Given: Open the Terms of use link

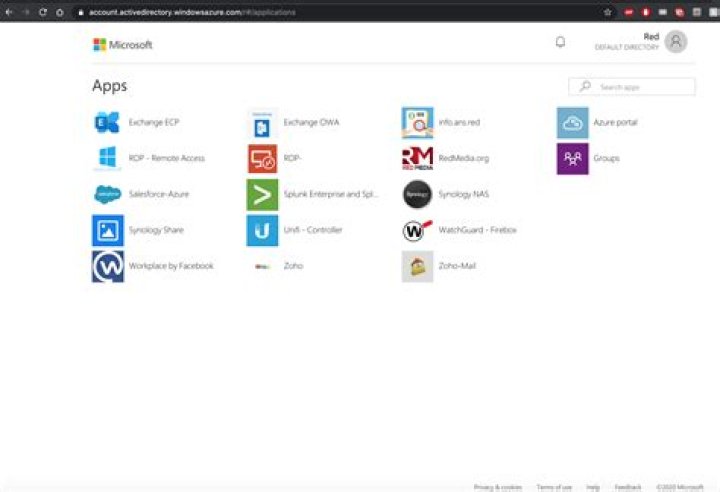Looking at the screenshot, I should 554,486.
